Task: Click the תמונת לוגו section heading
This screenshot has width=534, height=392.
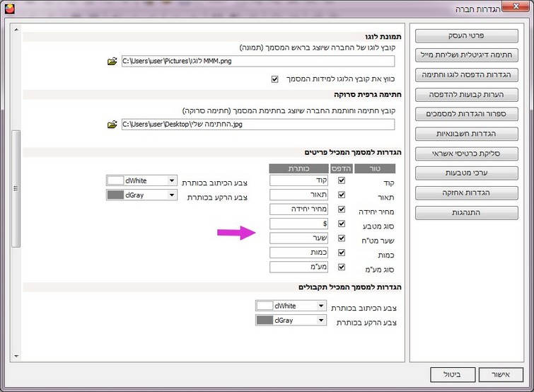Action: pos(383,37)
